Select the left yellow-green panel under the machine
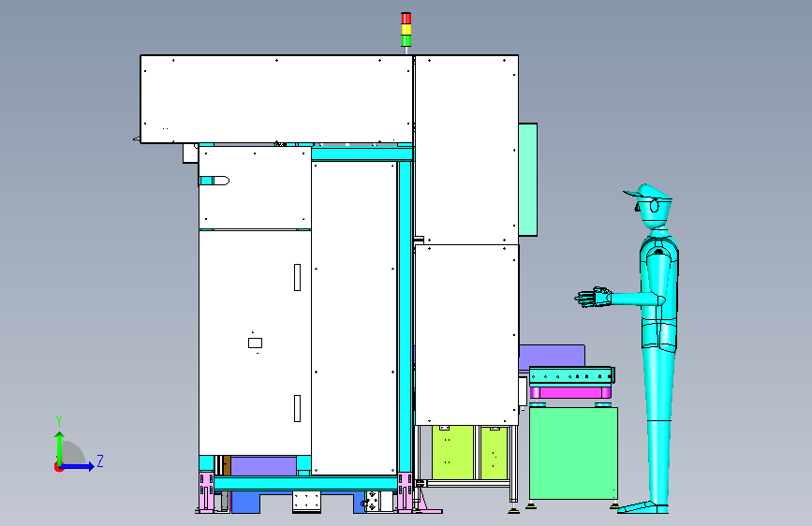The height and width of the screenshot is (526, 812). pyautogui.click(x=452, y=452)
